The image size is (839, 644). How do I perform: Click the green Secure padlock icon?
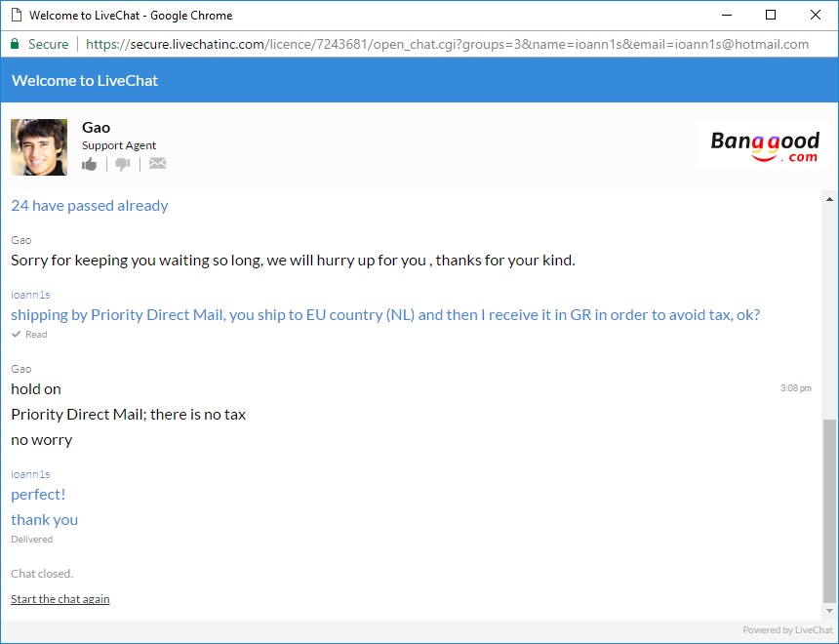click(x=15, y=44)
